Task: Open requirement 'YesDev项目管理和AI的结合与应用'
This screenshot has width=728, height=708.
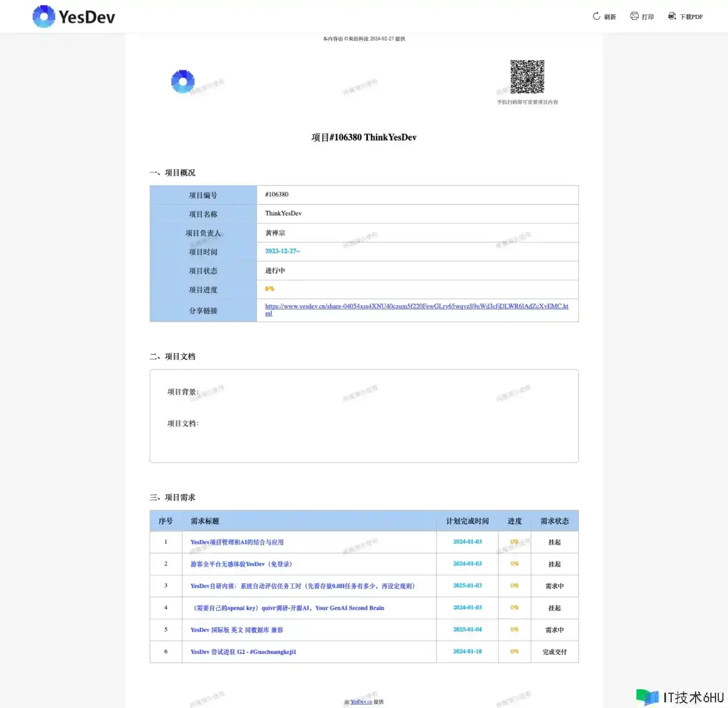Action: [237, 543]
